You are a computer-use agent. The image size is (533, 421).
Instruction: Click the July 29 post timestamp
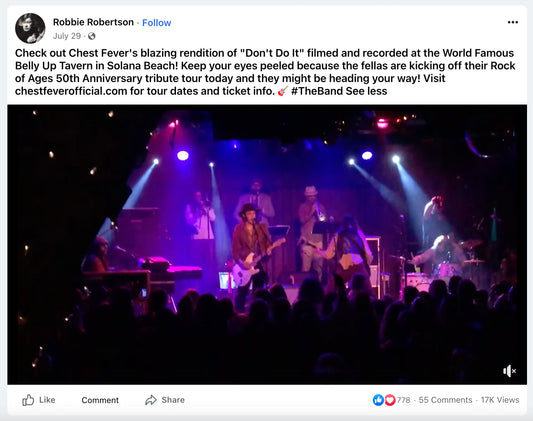click(67, 36)
